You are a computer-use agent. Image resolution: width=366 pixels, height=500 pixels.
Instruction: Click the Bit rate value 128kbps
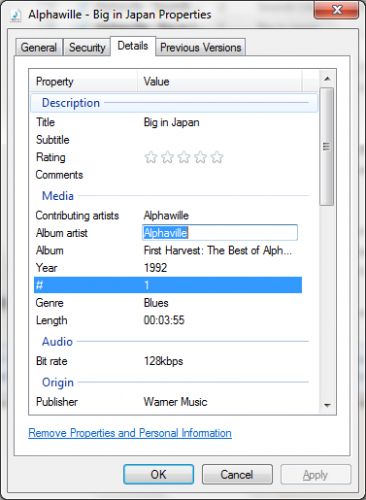(x=163, y=361)
